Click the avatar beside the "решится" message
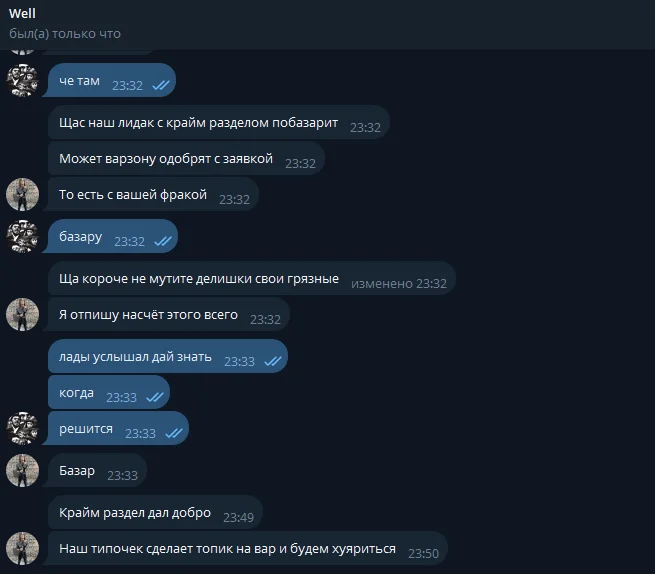Viewport: 655px width, 574px height. point(23,428)
